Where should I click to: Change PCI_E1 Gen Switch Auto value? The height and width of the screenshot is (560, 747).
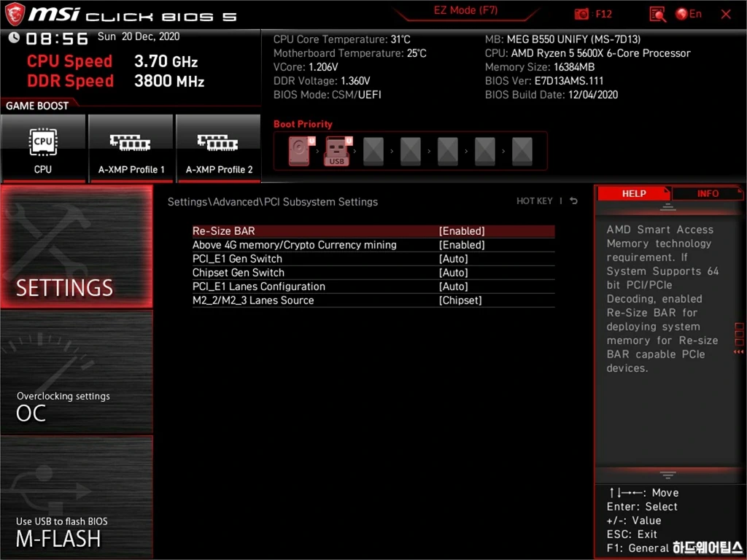(x=454, y=259)
